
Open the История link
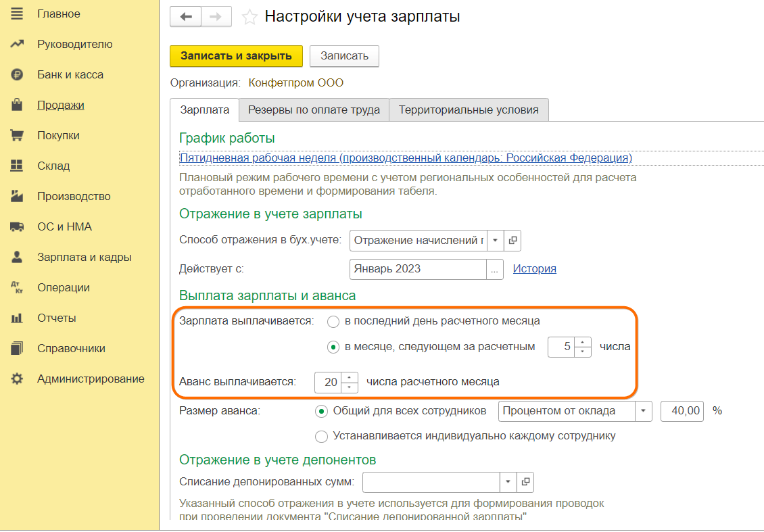pyautogui.click(x=534, y=269)
